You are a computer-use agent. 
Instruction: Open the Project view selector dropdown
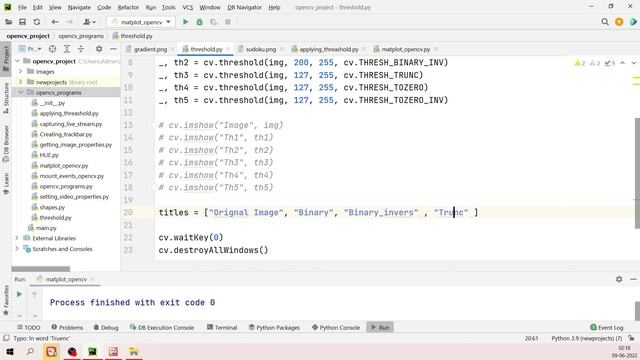[31, 49]
